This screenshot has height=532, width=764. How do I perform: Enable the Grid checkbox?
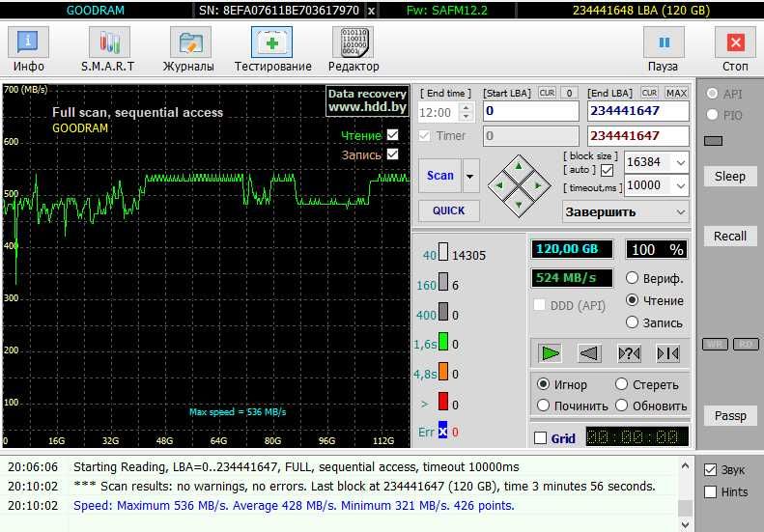pyautogui.click(x=541, y=438)
